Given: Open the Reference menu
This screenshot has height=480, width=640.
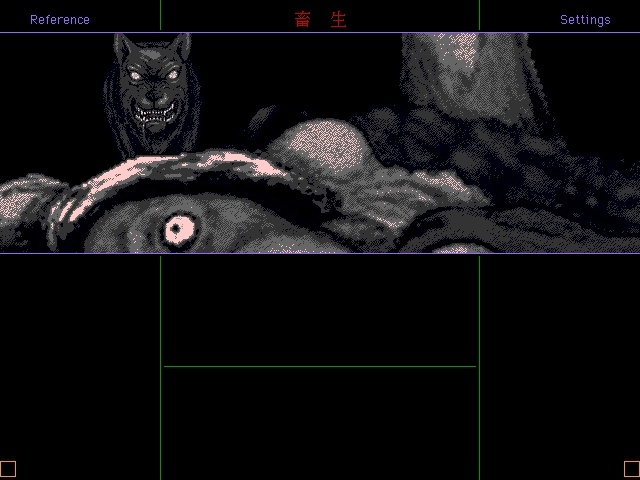Looking at the screenshot, I should [60, 20].
